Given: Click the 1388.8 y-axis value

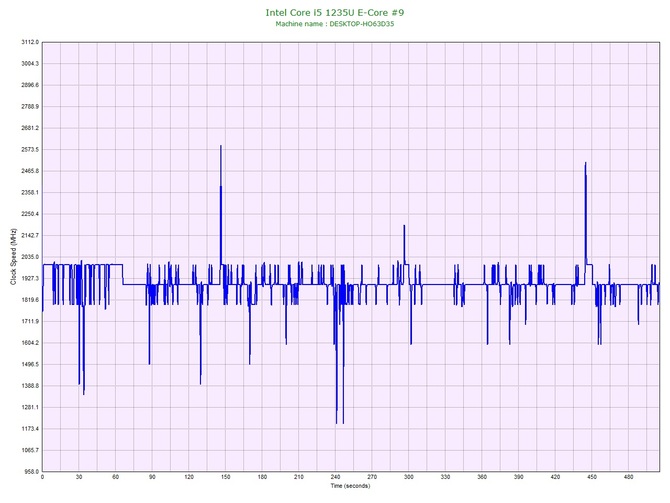Looking at the screenshot, I should (x=30, y=386).
